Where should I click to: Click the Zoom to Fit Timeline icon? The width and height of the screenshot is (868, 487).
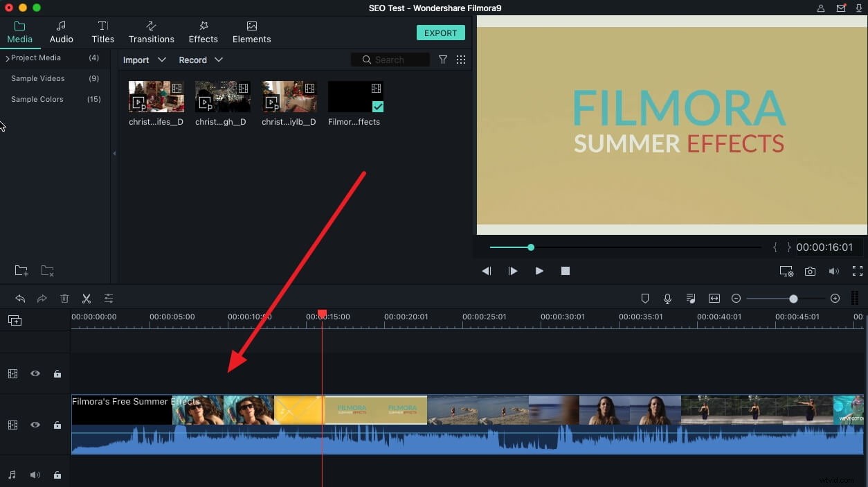click(714, 298)
